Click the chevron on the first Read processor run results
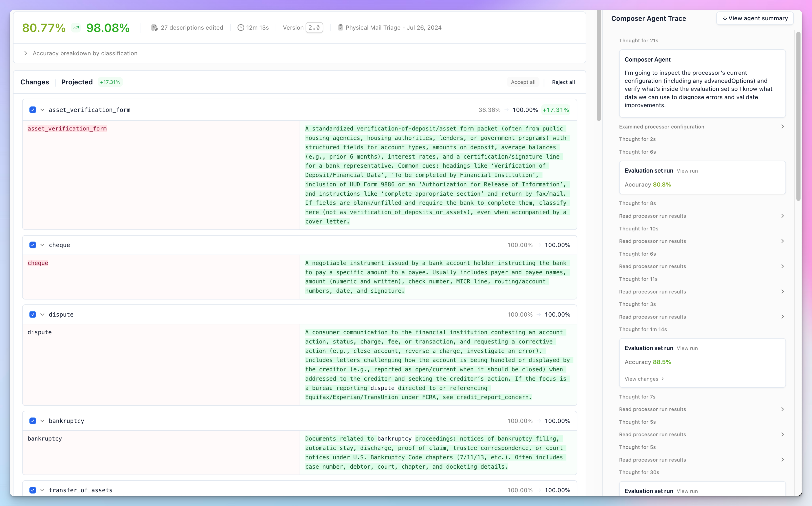The width and height of the screenshot is (812, 506). [x=782, y=216]
